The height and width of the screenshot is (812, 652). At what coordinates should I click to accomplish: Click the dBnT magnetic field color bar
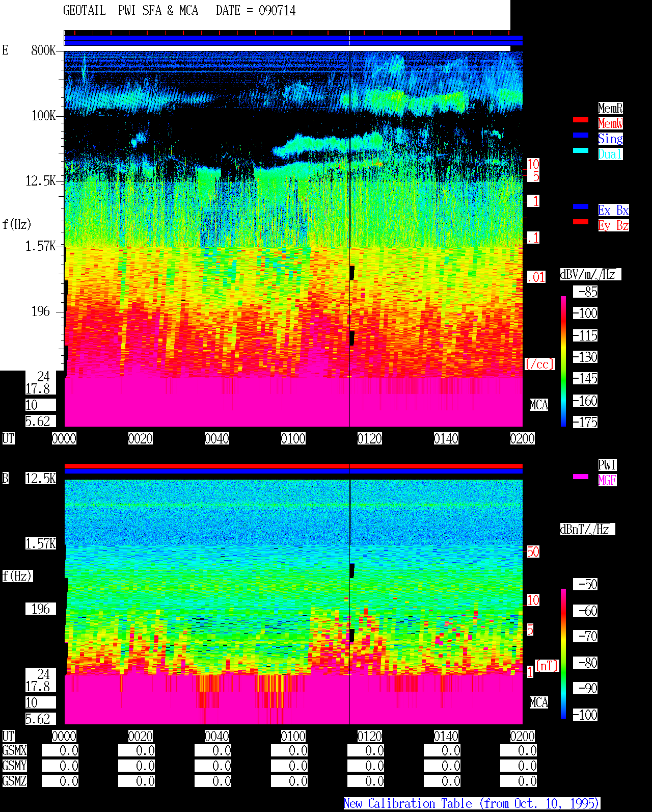click(x=563, y=654)
